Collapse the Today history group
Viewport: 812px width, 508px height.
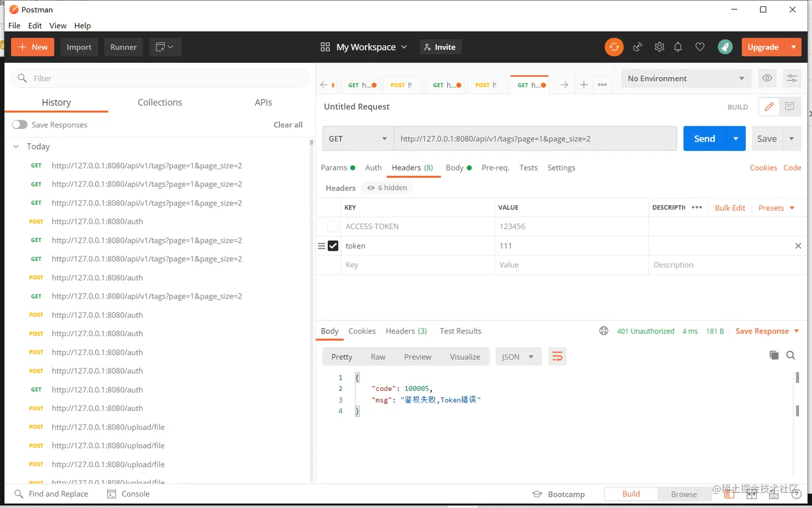pos(16,147)
